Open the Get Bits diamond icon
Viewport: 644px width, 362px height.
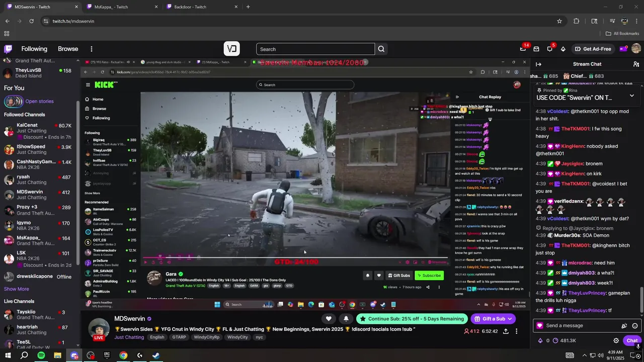(563, 49)
